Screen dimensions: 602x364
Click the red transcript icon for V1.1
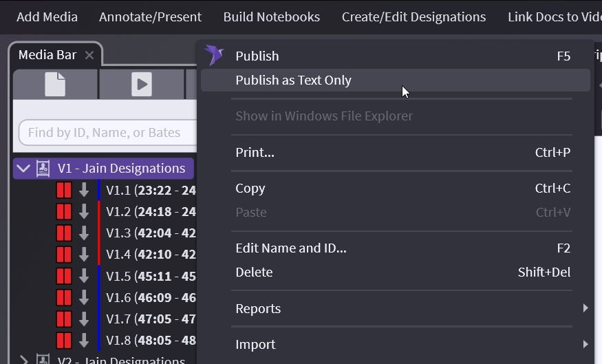tap(64, 191)
